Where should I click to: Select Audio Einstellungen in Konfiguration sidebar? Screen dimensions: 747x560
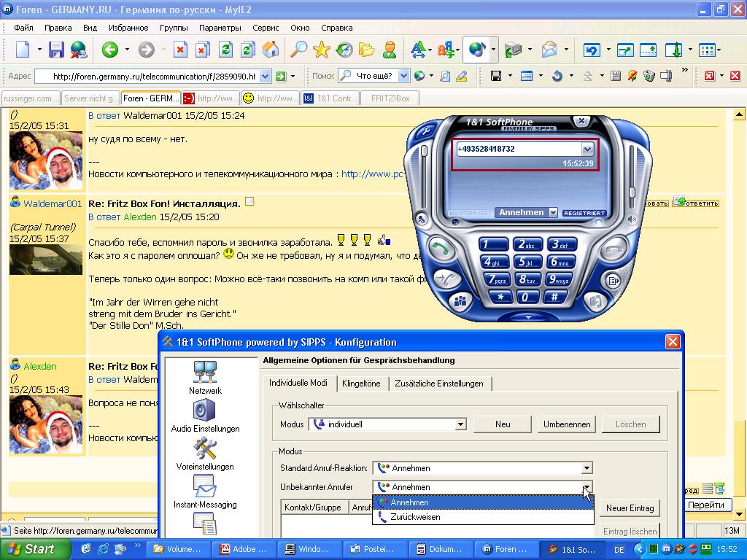(205, 416)
